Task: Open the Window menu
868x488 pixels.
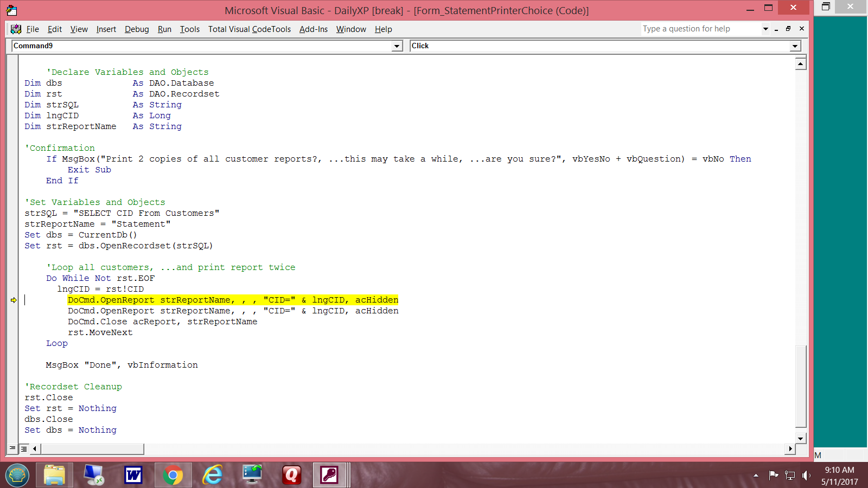Action: [351, 29]
